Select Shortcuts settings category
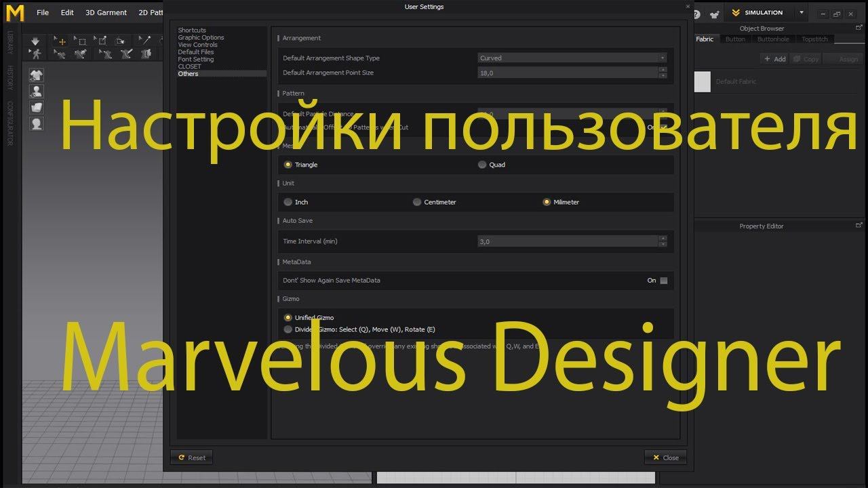868x488 pixels. tap(192, 30)
